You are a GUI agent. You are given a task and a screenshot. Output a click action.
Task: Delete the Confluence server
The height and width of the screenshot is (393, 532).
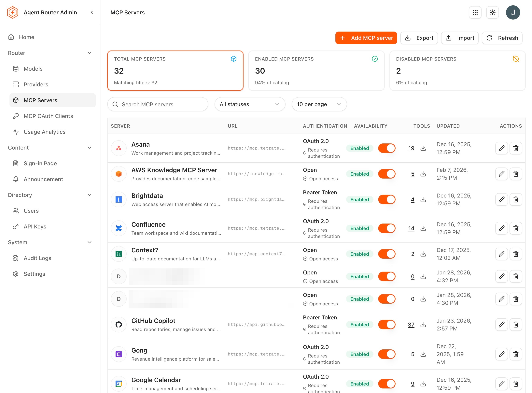(x=516, y=228)
